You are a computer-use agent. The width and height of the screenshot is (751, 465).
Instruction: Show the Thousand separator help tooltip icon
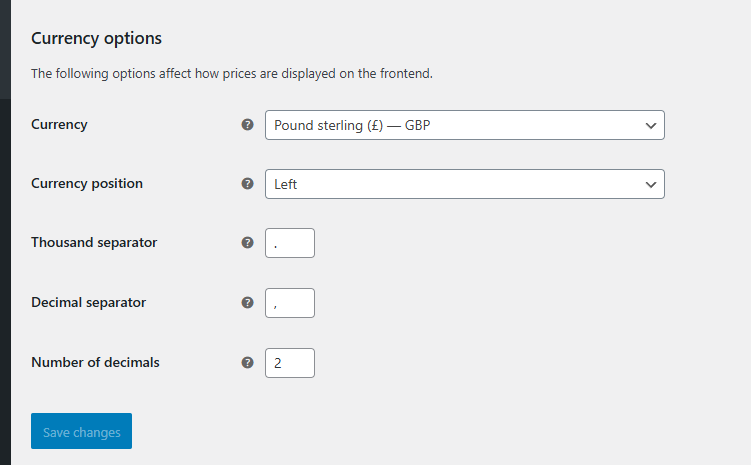coord(247,242)
